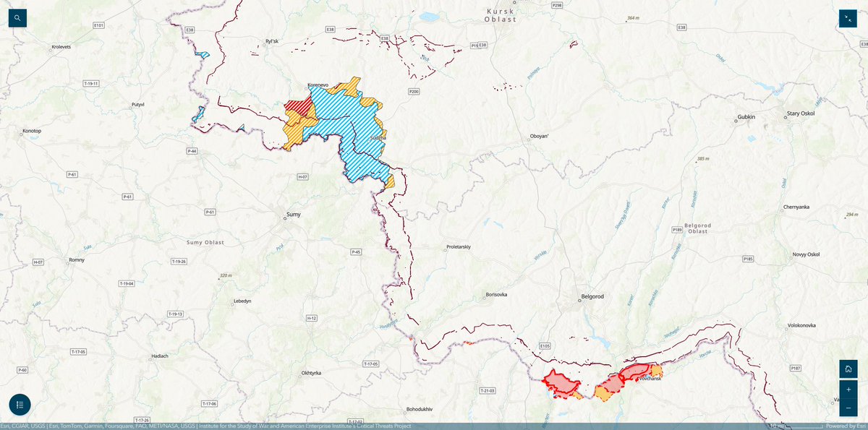
Task: Select the T-17-26 road shield
Action: [142, 420]
